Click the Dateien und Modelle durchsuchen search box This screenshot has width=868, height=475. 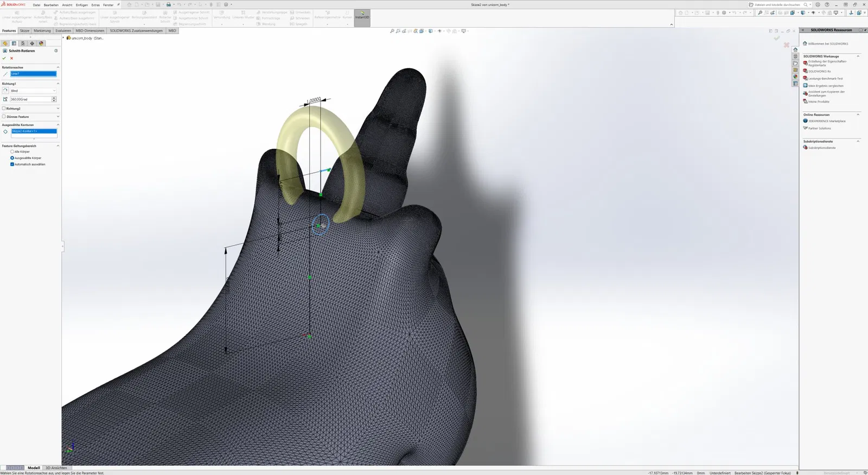[778, 4]
